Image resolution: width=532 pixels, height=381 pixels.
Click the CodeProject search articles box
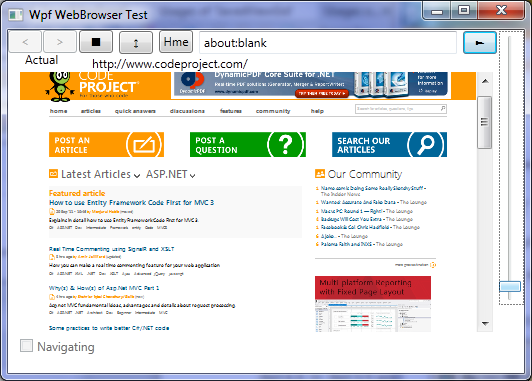pos(401,109)
